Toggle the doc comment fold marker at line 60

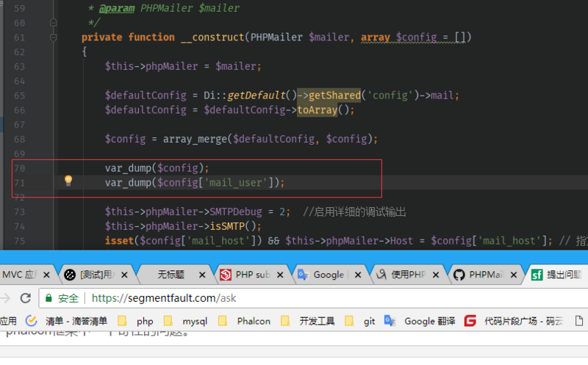pyautogui.click(x=54, y=23)
